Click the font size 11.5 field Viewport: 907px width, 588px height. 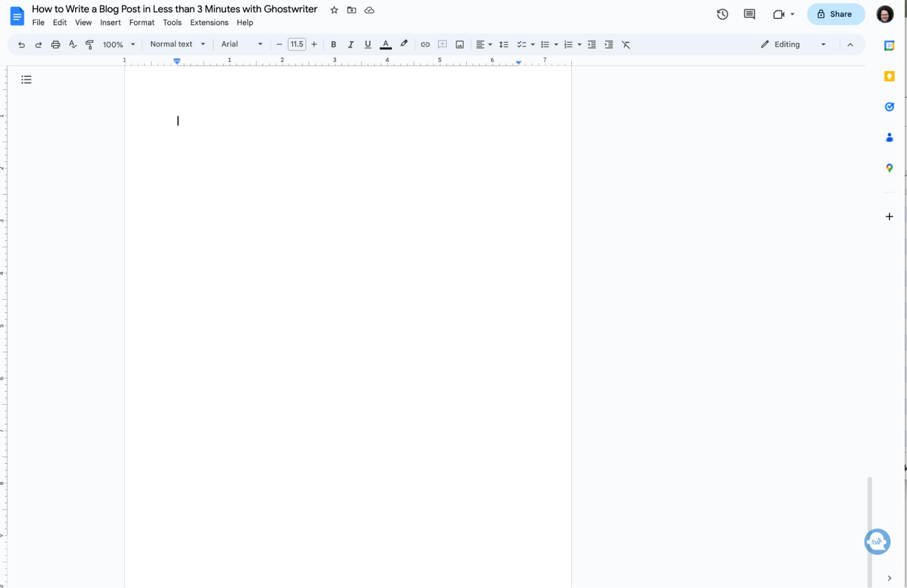(x=296, y=44)
